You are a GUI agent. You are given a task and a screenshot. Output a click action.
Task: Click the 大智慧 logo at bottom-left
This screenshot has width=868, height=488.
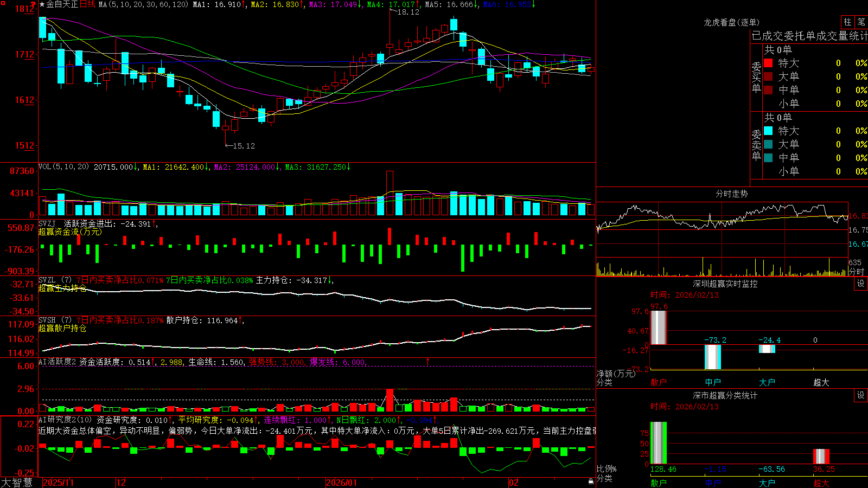pyautogui.click(x=17, y=483)
